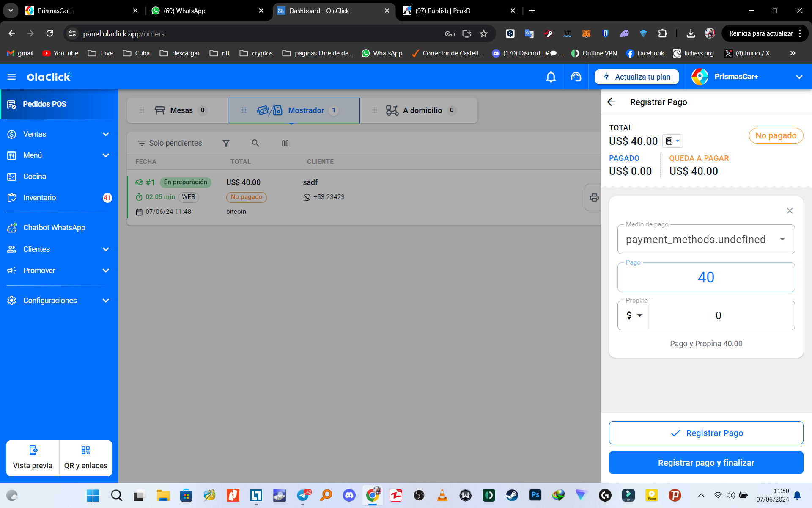Image resolution: width=812 pixels, height=508 pixels.
Task: Click the print icon on order row
Action: pyautogui.click(x=594, y=197)
